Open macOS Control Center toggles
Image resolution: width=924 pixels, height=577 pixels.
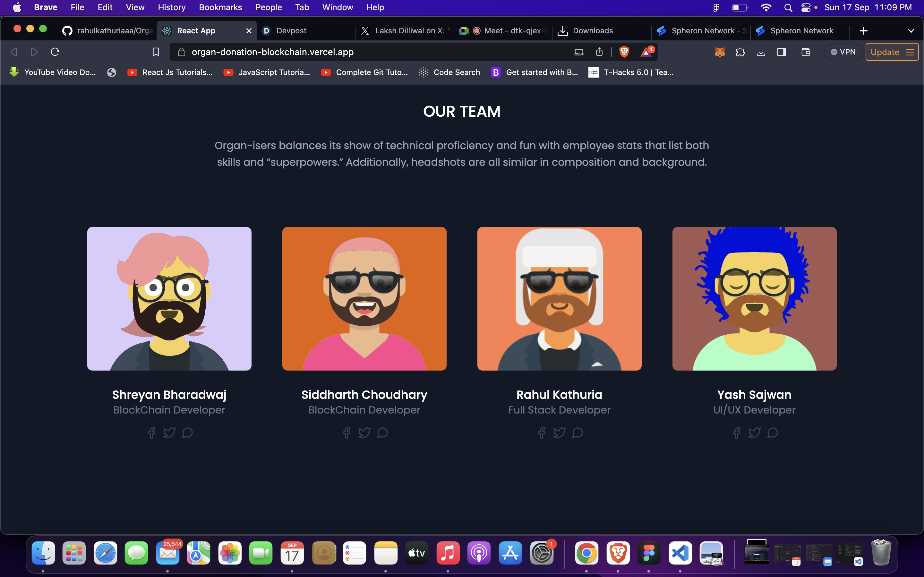(x=806, y=8)
